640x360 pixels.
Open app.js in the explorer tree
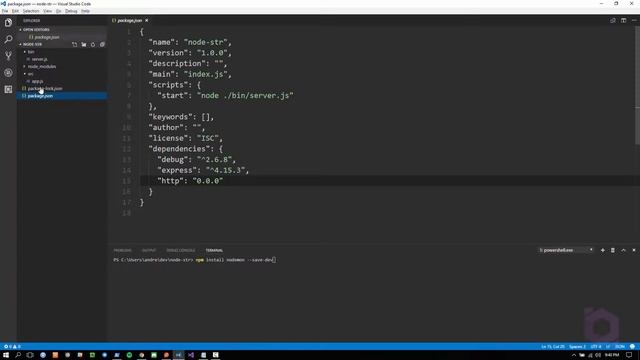(x=62, y=81)
